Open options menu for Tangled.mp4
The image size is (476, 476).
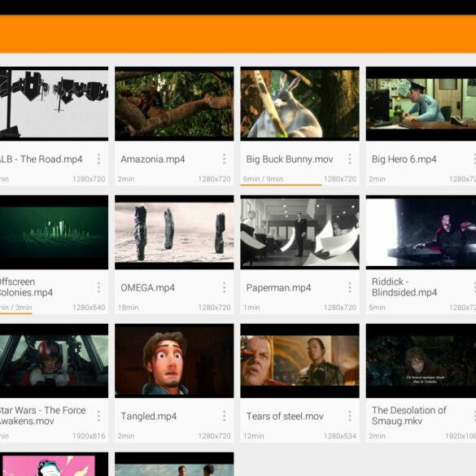[225, 416]
